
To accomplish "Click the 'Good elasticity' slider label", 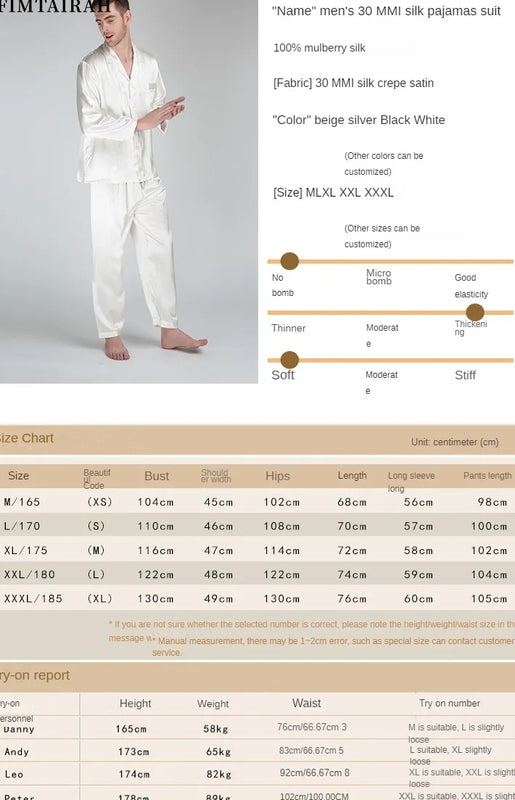I will tap(471, 286).
